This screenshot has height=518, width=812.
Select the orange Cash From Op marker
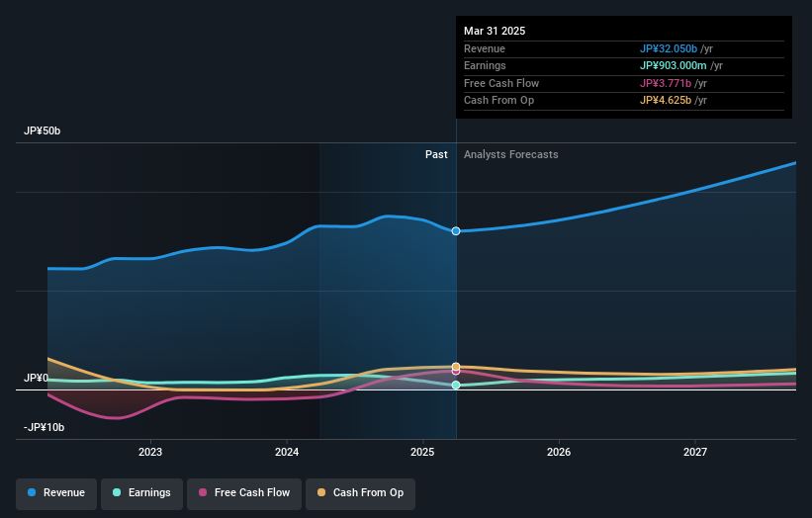coord(456,367)
